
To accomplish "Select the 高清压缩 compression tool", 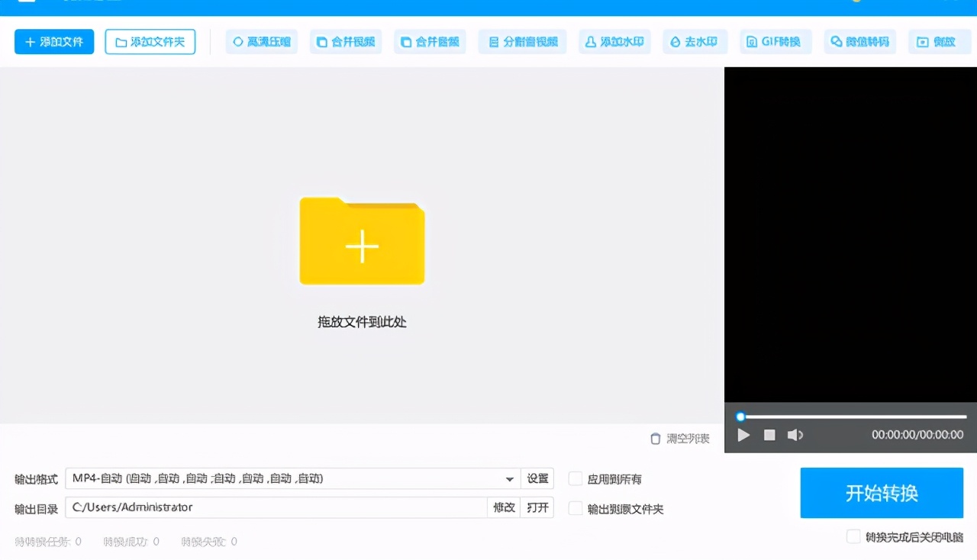I will pos(261,42).
